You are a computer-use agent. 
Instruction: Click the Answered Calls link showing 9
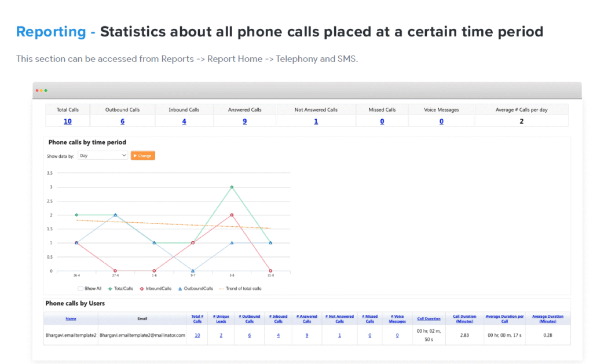[x=244, y=121]
